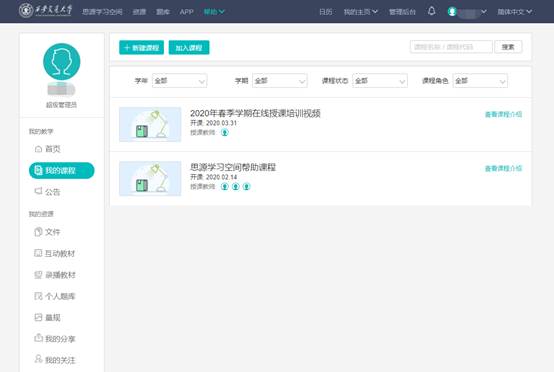Focus the course name search field
The image size is (554, 372).
(451, 47)
